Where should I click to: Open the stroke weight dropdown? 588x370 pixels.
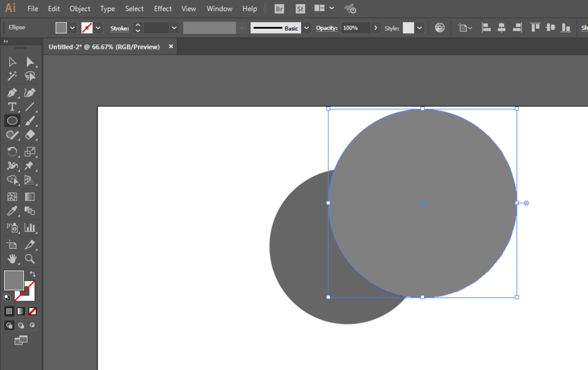tap(174, 28)
